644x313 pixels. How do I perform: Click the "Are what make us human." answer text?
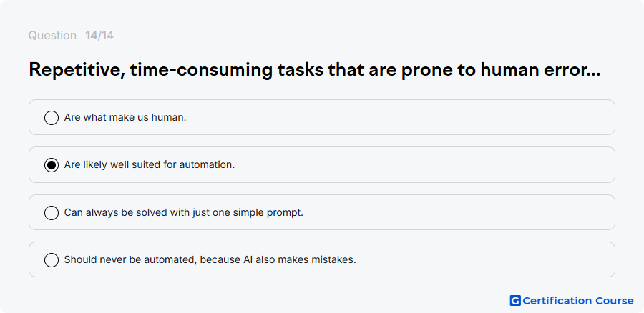(125, 117)
